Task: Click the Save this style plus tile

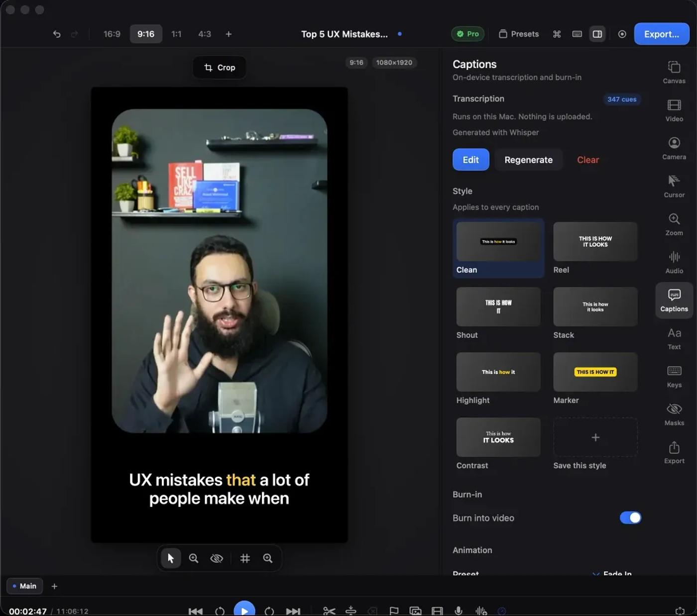Action: pyautogui.click(x=595, y=437)
